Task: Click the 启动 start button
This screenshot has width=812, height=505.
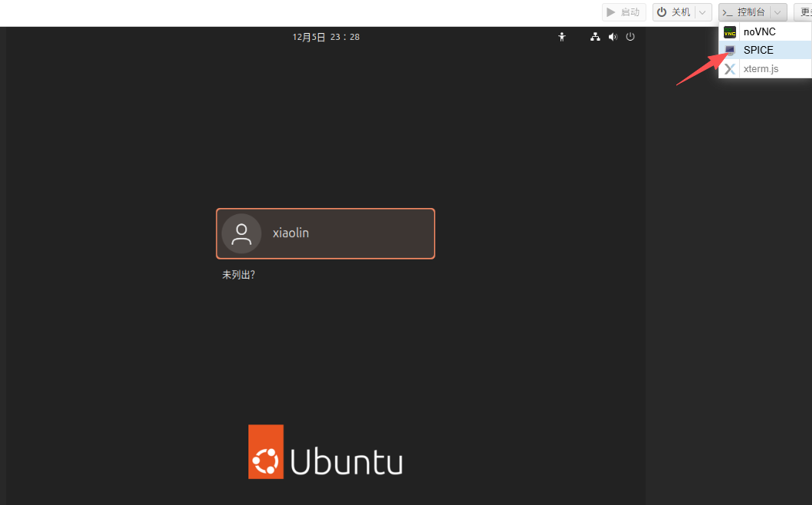Action: pos(623,12)
